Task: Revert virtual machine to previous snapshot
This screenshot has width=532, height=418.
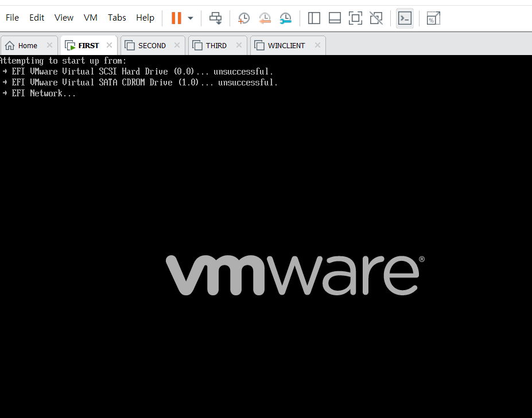Action: pos(265,18)
